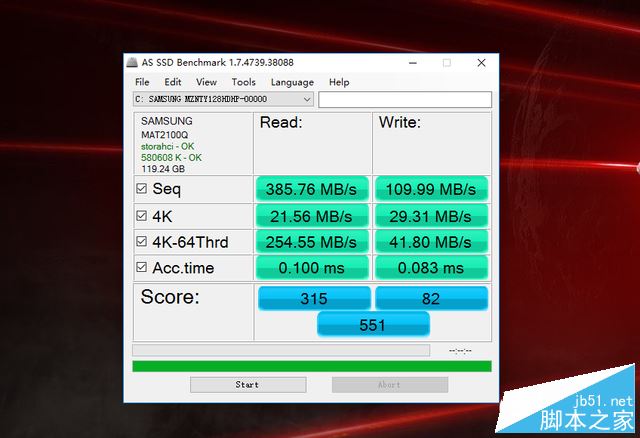Click the Start button

pos(248,385)
